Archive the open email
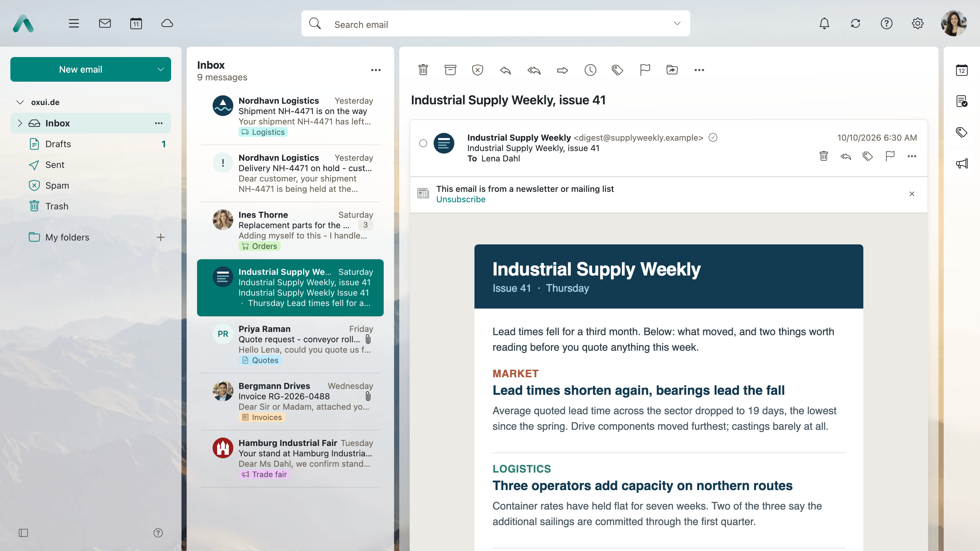This screenshot has width=980, height=551. [450, 70]
